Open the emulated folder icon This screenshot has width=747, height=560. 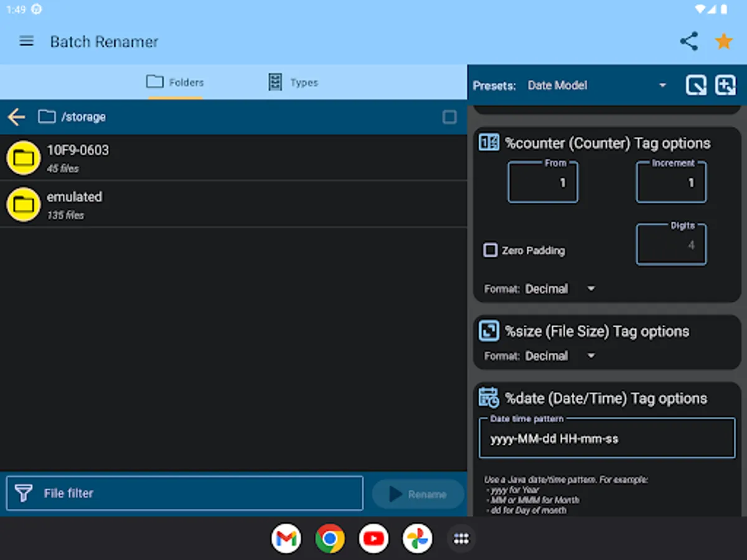pyautogui.click(x=23, y=205)
